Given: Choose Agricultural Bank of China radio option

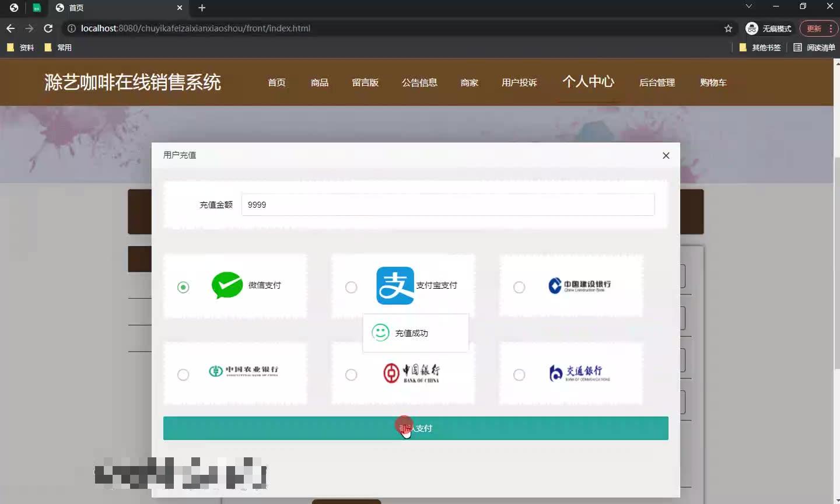Looking at the screenshot, I should pos(183,374).
